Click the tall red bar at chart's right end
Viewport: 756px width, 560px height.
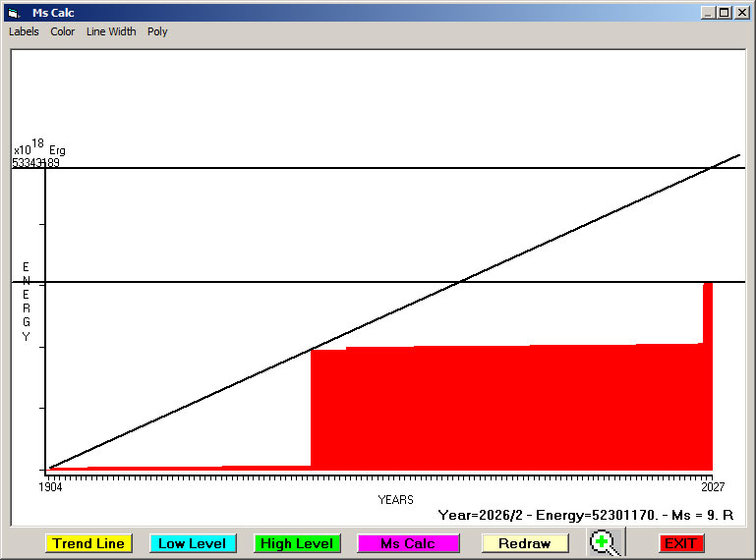(x=707, y=373)
